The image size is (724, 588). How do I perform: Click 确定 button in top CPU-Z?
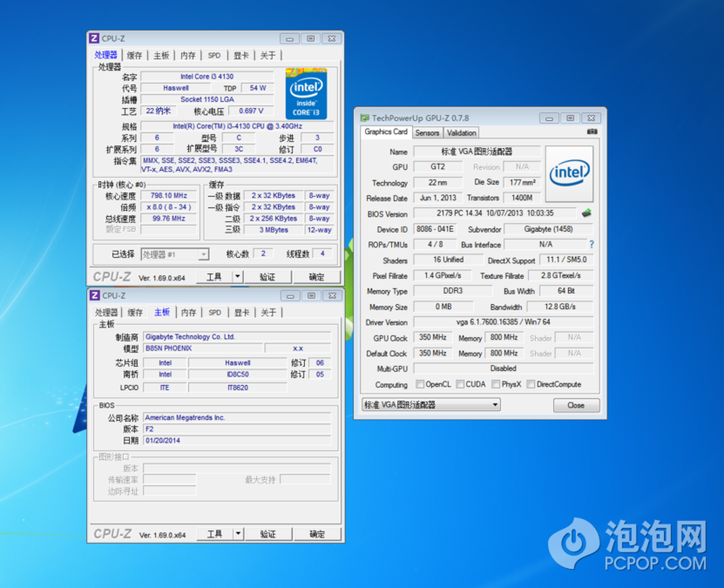coord(316,277)
